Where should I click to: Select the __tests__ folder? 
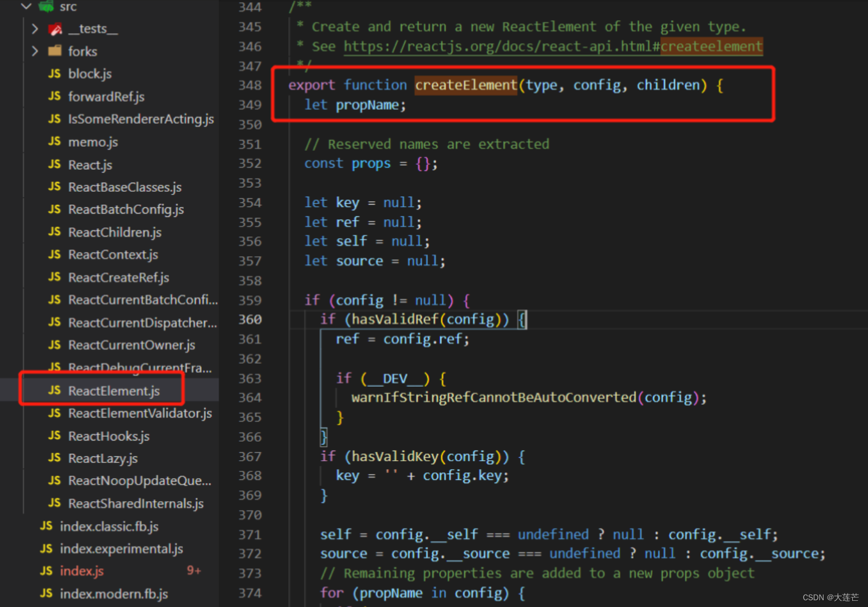93,29
